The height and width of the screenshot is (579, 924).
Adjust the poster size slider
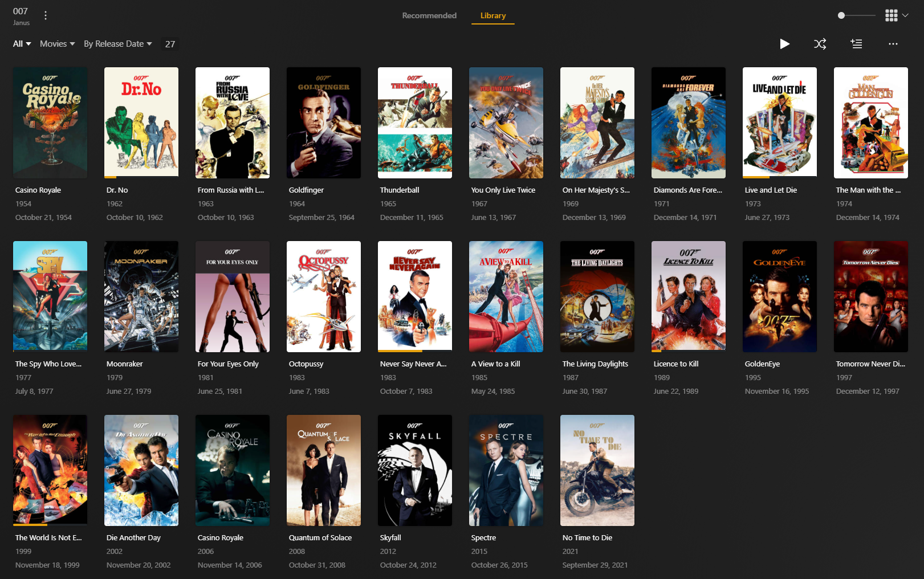[856, 15]
